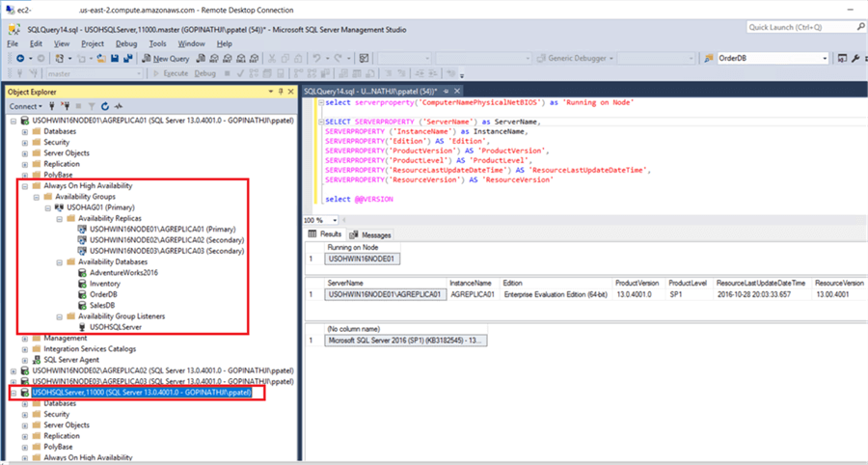This screenshot has width=868, height=465.
Task: Click the Activity Monitor icon in Object Explorer
Action: [119, 106]
